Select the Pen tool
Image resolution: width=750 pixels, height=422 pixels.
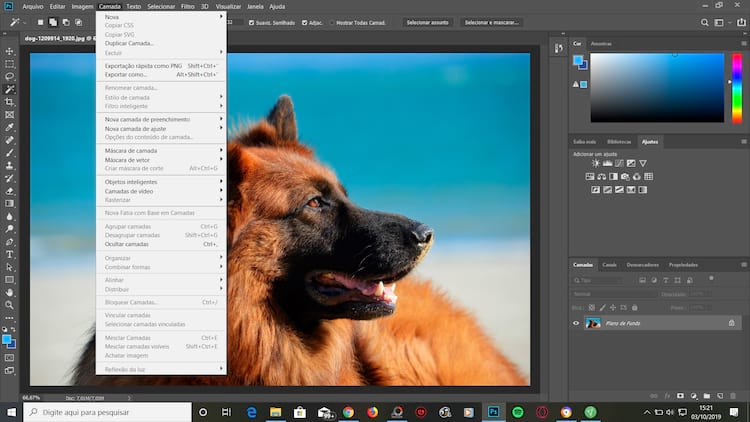(x=10, y=242)
